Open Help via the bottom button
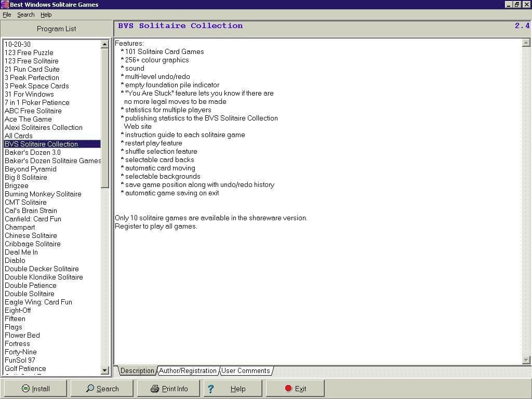 (x=232, y=389)
